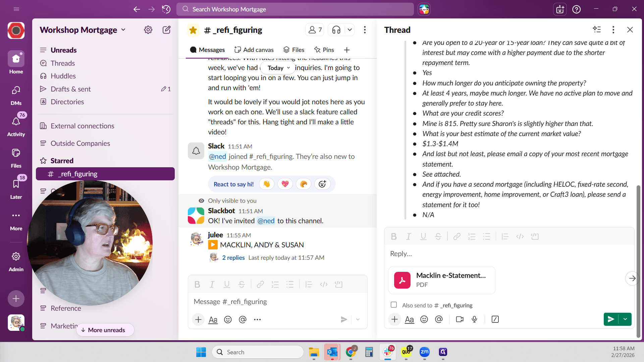Screen dimensions: 644x362
Task: Expand send options dropdown in thread
Action: click(x=625, y=319)
